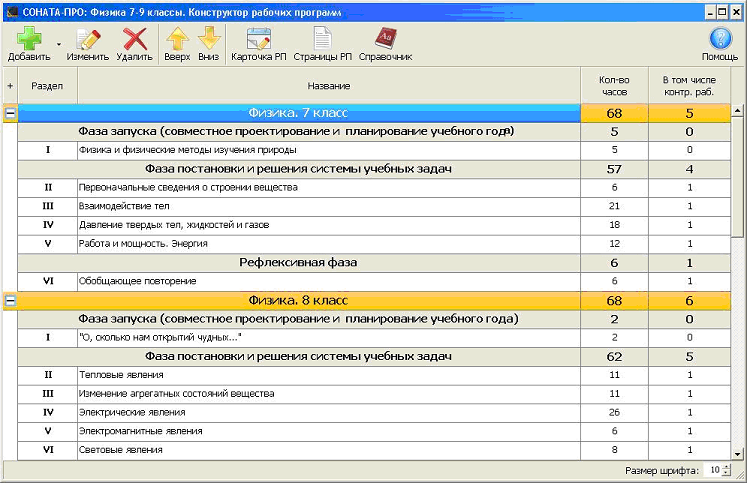This screenshot has height=483, width=747.
Task: Open Карточка РП from toolbar
Action: click(259, 40)
